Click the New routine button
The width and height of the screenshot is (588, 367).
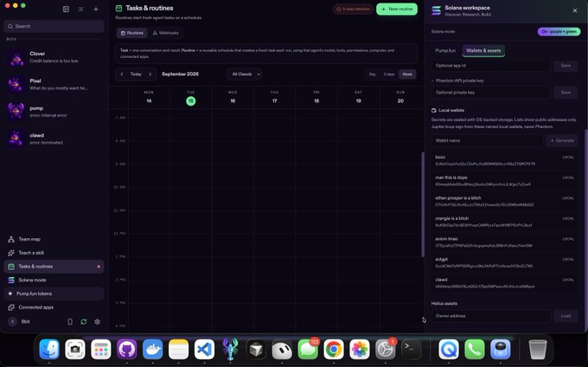pos(397,9)
